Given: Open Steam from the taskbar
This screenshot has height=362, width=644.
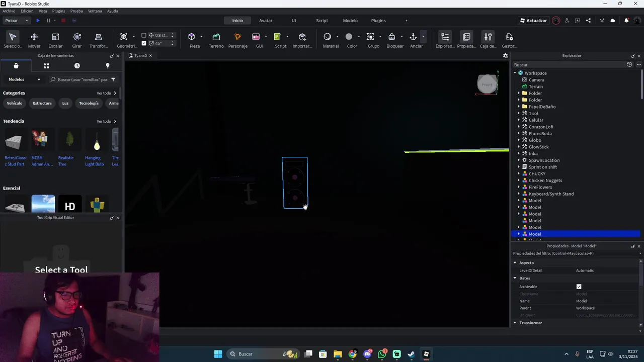Looking at the screenshot, I should coord(412,354).
